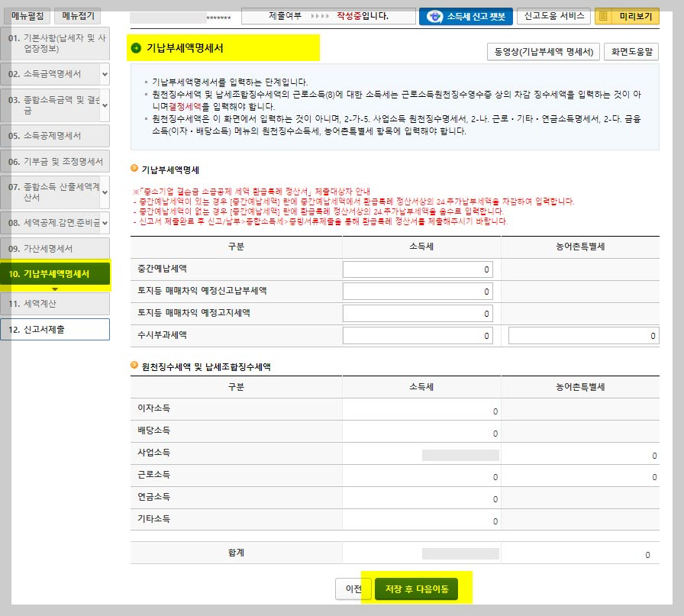Click the 근로소득 row label
684x616 pixels.
coord(153,475)
